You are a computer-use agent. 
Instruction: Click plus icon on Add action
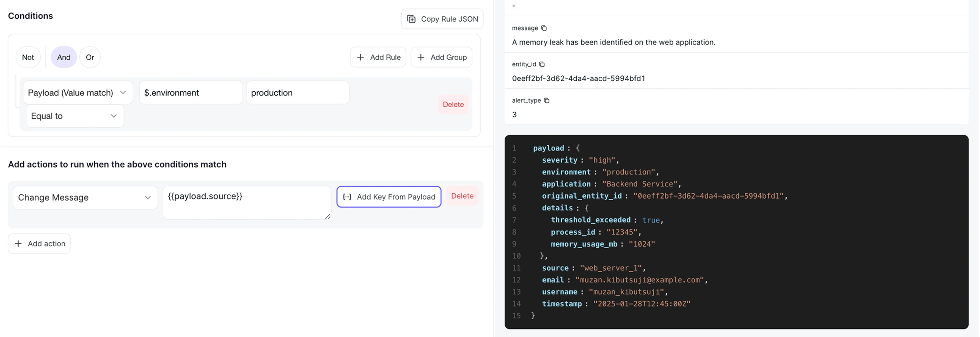click(x=18, y=244)
